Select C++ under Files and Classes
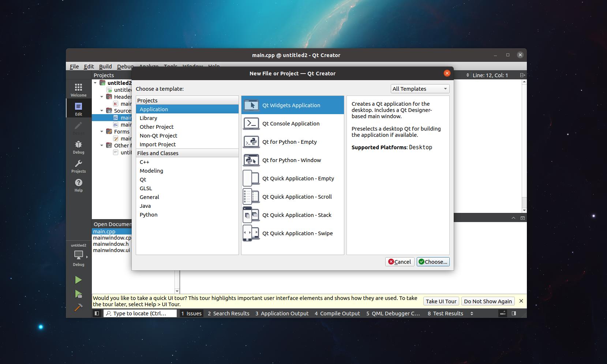This screenshot has width=607, height=364. tap(187, 162)
